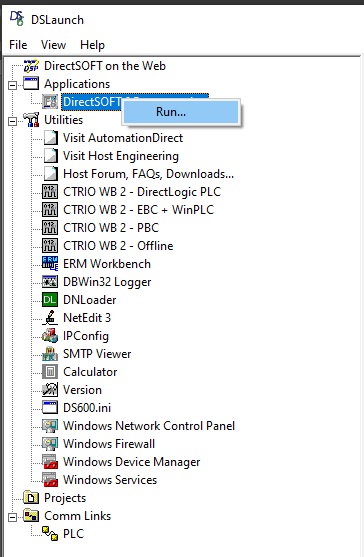Select the Windows Firewall text
This screenshot has height=557, width=364.
click(x=109, y=444)
